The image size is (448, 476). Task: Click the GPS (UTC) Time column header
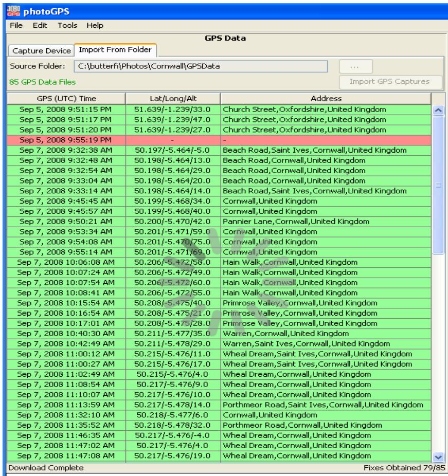pyautogui.click(x=66, y=99)
